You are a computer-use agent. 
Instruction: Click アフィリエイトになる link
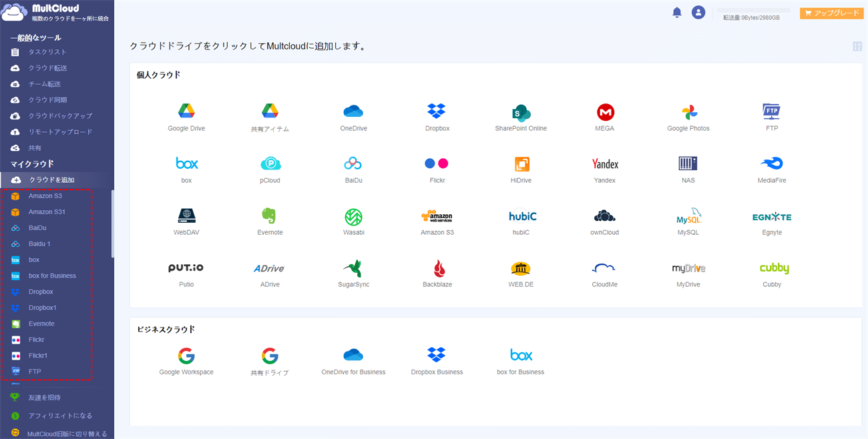click(x=60, y=416)
